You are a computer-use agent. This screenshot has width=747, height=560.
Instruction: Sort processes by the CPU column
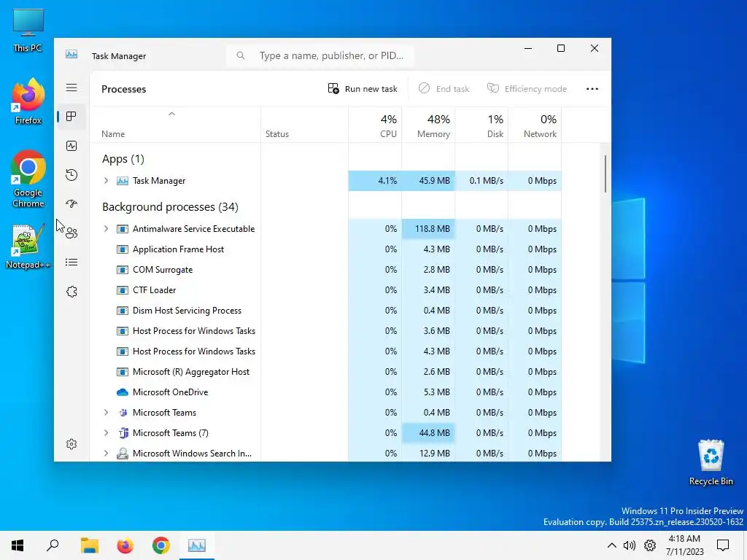pyautogui.click(x=375, y=125)
